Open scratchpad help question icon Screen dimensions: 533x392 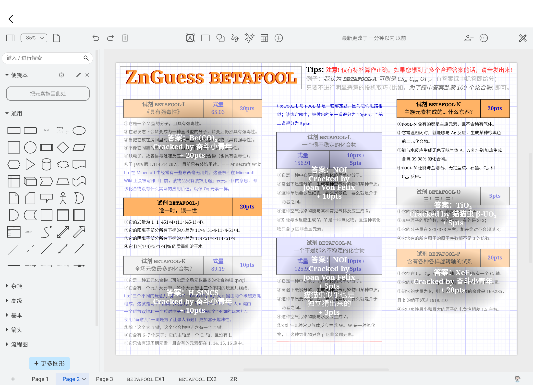61,75
